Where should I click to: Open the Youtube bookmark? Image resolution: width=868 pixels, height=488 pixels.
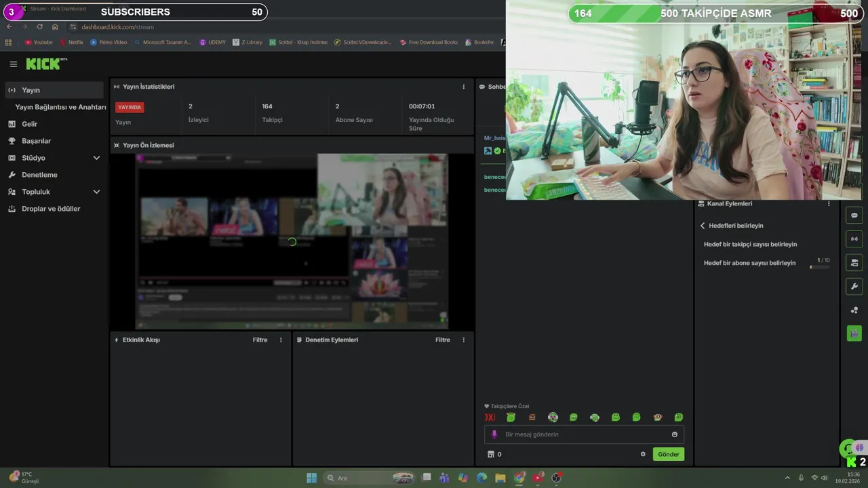pyautogui.click(x=39, y=42)
